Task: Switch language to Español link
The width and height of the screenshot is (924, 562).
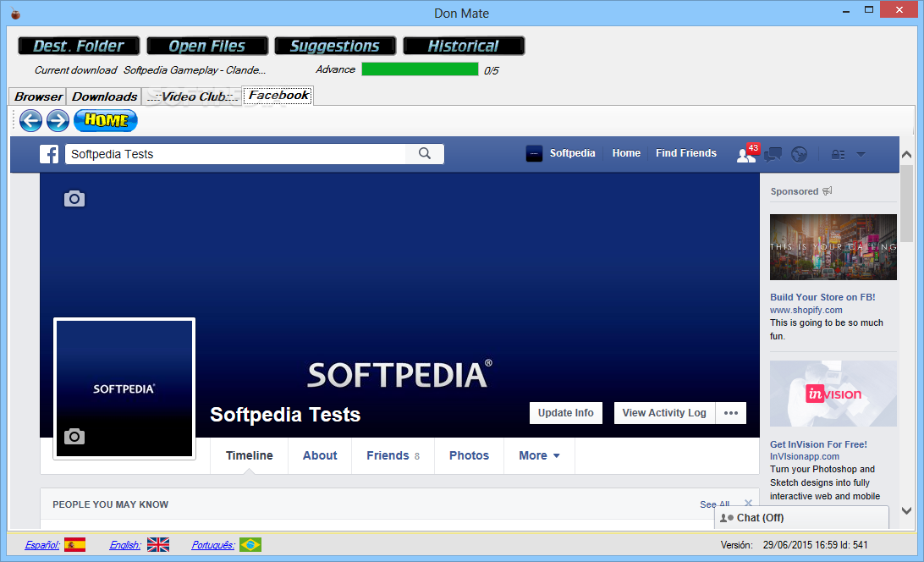Action: 41,545
